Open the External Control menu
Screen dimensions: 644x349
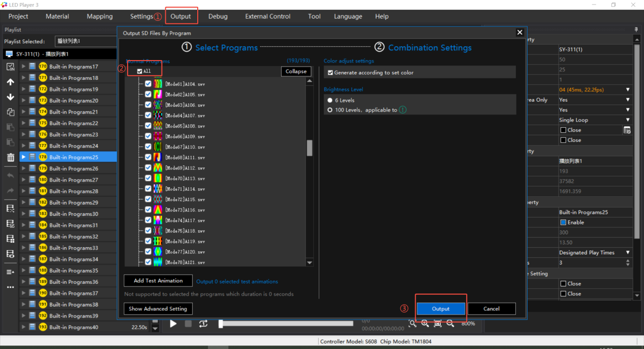pyautogui.click(x=268, y=16)
